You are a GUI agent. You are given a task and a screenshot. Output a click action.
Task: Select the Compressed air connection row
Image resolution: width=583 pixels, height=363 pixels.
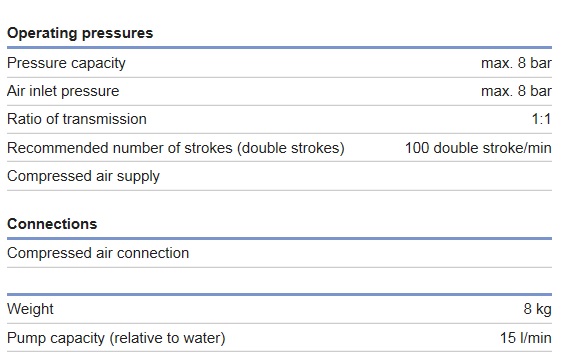coord(279,253)
